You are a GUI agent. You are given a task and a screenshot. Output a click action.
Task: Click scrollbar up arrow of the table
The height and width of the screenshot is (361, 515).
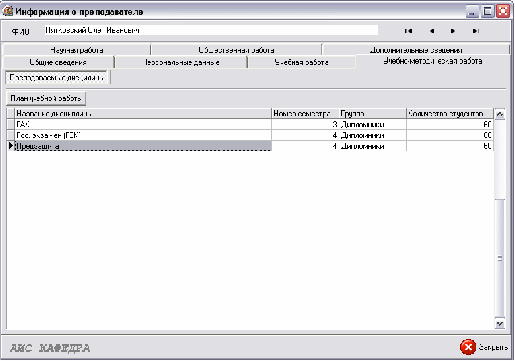pos(499,114)
